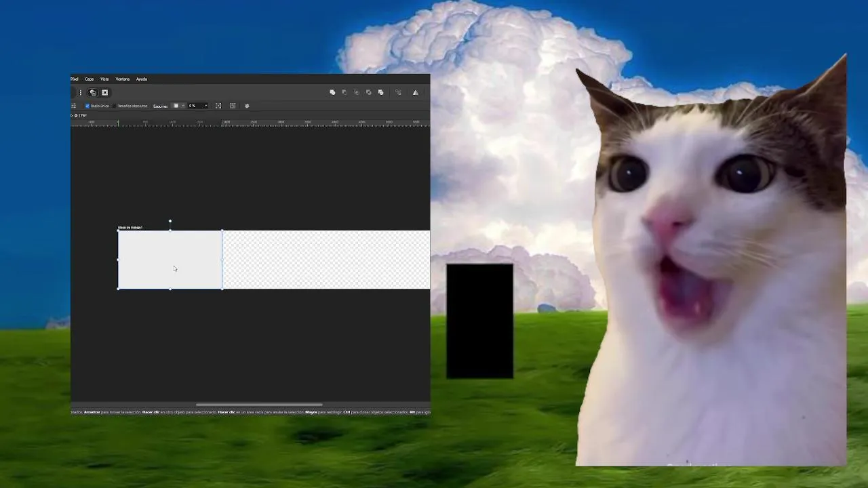The image size is (868, 488).
Task: Apply the Xor boolean operation icon
Action: (x=369, y=92)
